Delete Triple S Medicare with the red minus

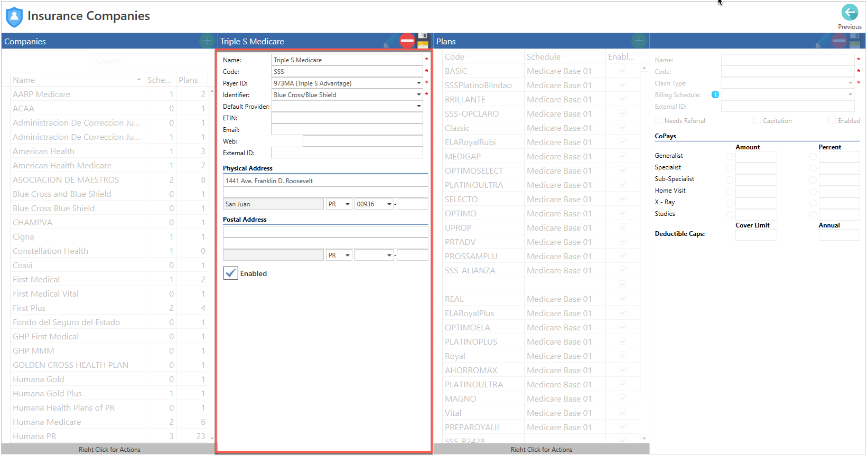pos(407,41)
